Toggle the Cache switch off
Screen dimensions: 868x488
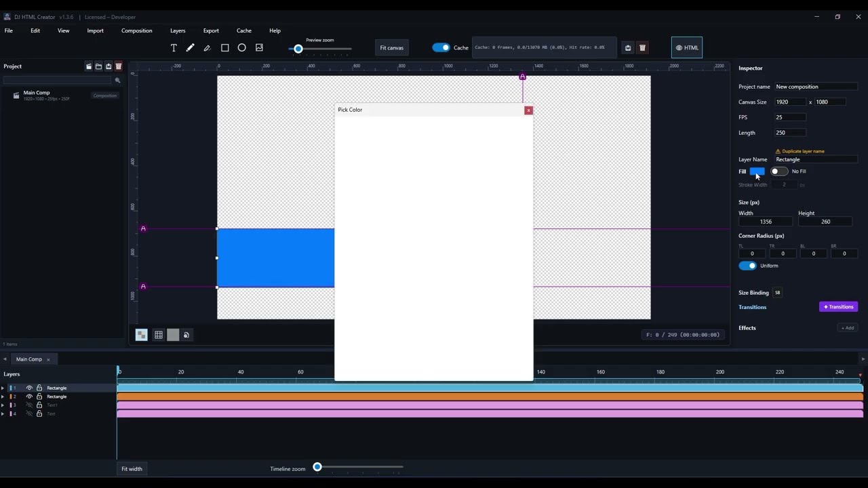click(x=441, y=47)
